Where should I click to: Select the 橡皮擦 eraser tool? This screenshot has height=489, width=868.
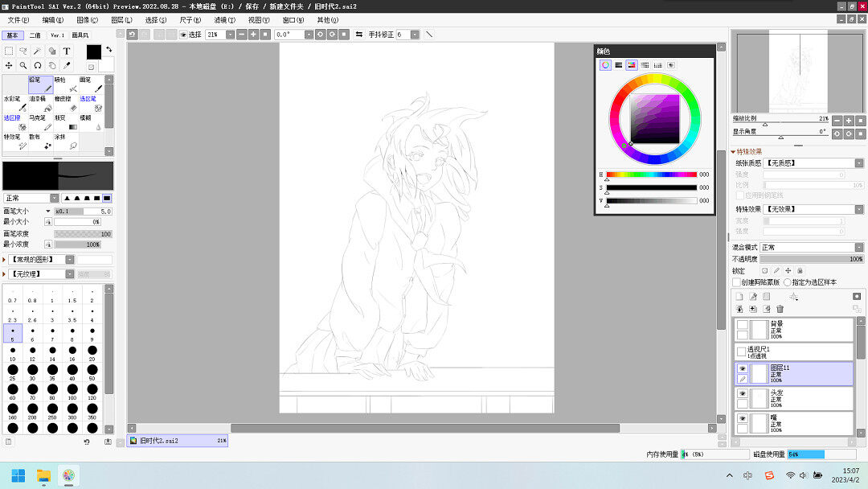[64, 104]
